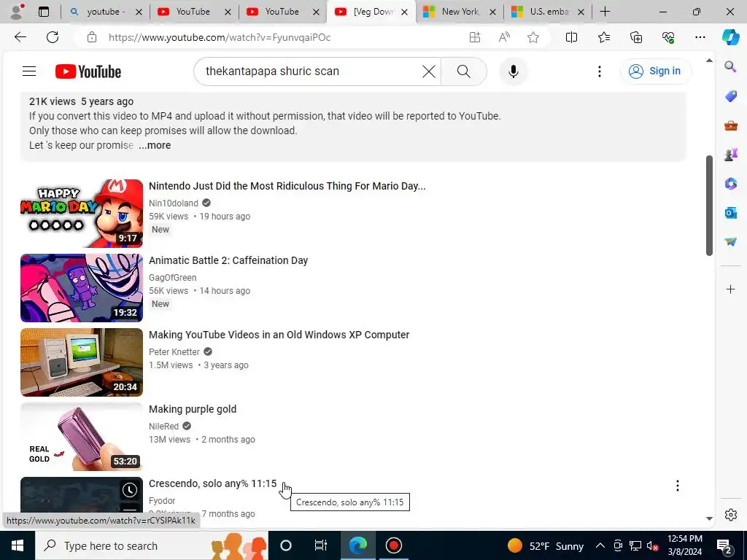Open 'Nintendo Just Did the Most Ridiculous Thing' title
This screenshot has width=747, height=560.
coord(287,186)
